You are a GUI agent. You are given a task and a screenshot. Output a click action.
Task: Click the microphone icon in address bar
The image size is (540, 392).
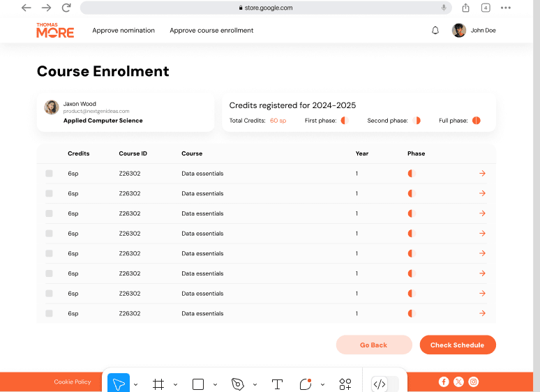(x=444, y=8)
